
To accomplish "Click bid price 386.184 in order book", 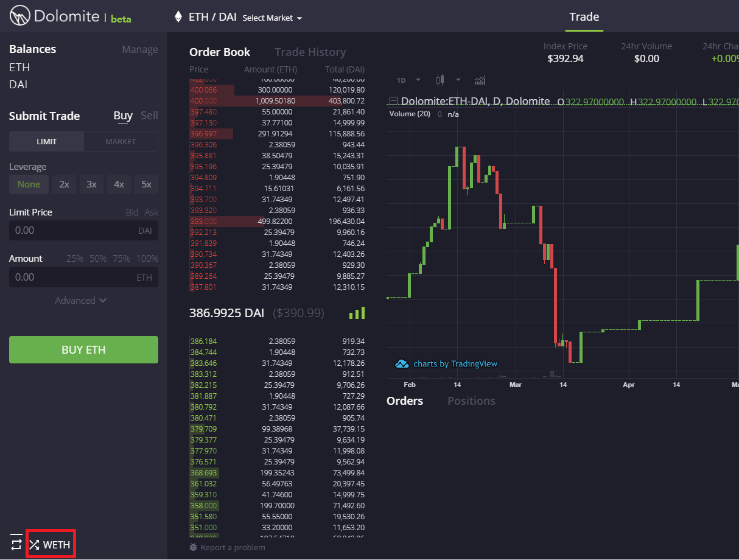I will pos(203,341).
